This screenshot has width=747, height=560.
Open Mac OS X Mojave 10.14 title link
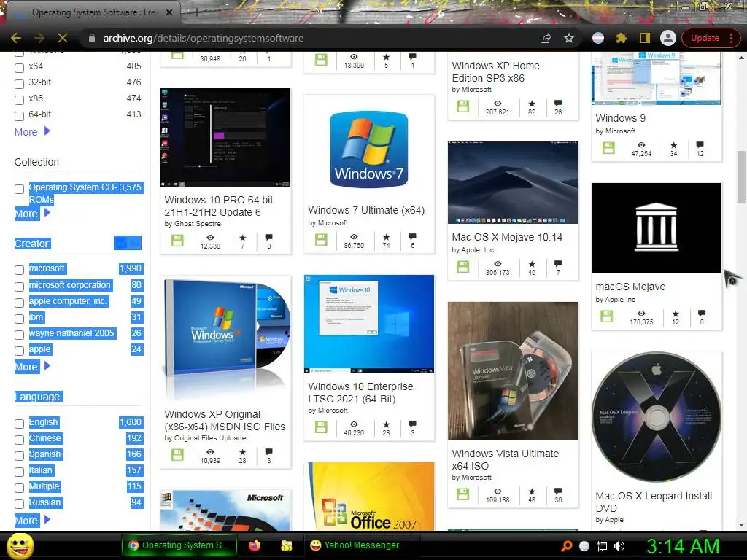click(x=507, y=237)
